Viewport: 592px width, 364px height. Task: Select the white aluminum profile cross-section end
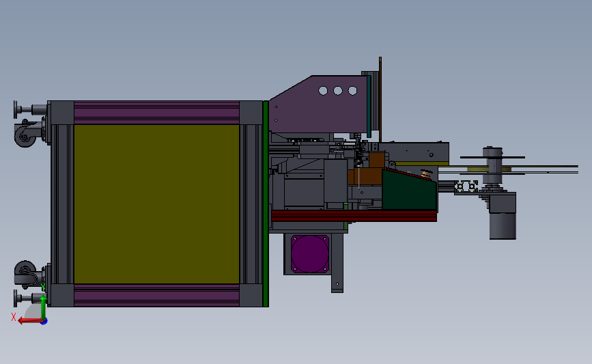coord(466,186)
